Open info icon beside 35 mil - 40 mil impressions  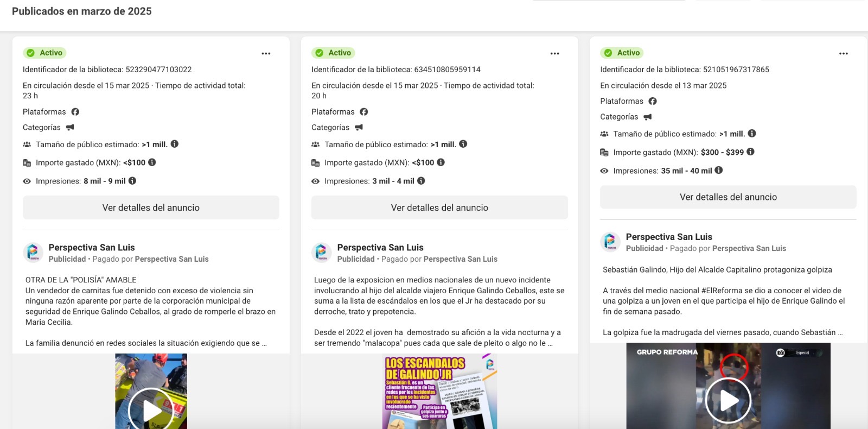click(719, 170)
